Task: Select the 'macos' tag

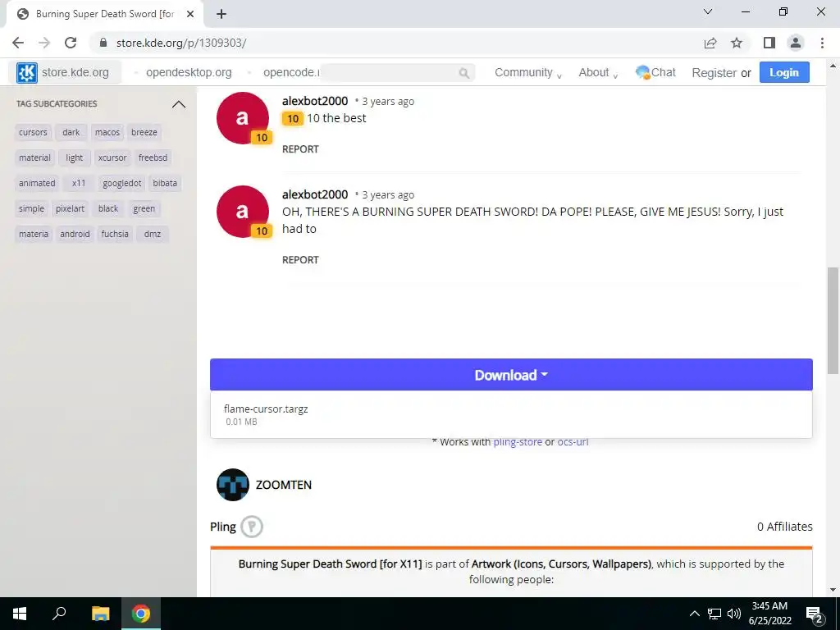Action: (107, 132)
